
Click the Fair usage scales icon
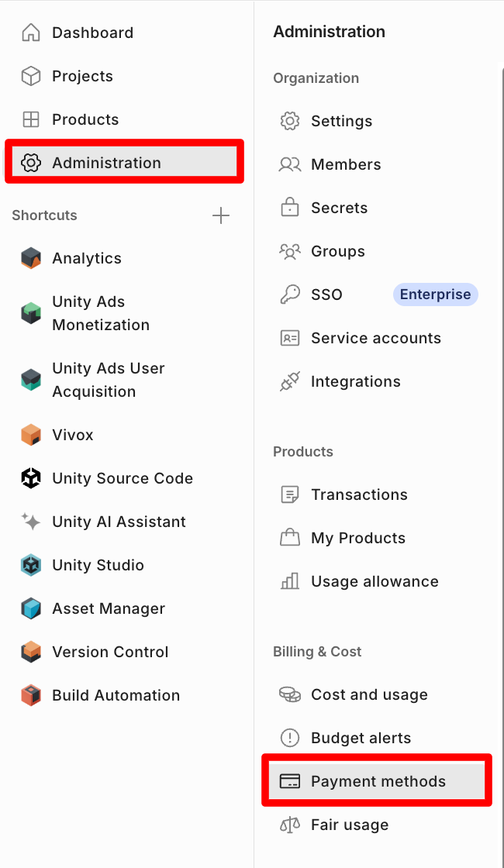(x=290, y=825)
